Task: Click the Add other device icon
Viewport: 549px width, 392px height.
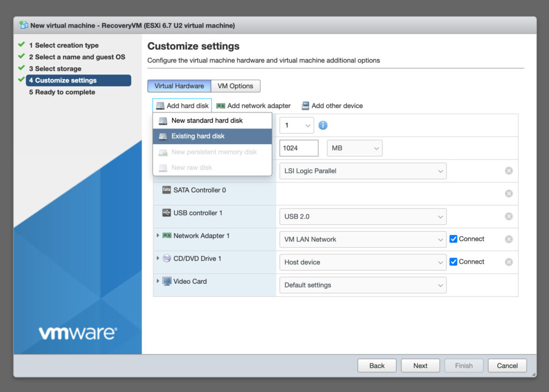Action: 305,105
